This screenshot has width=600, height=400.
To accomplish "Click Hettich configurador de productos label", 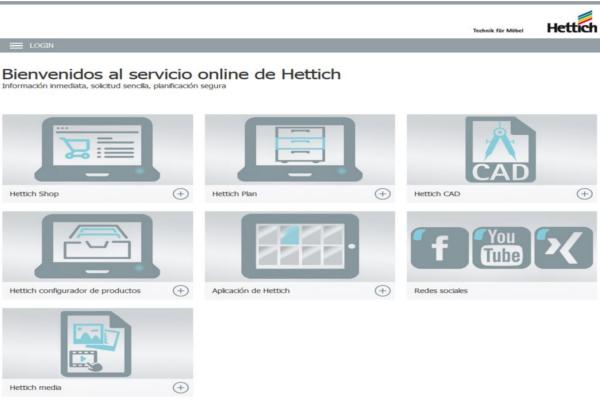I will pyautogui.click(x=75, y=291).
